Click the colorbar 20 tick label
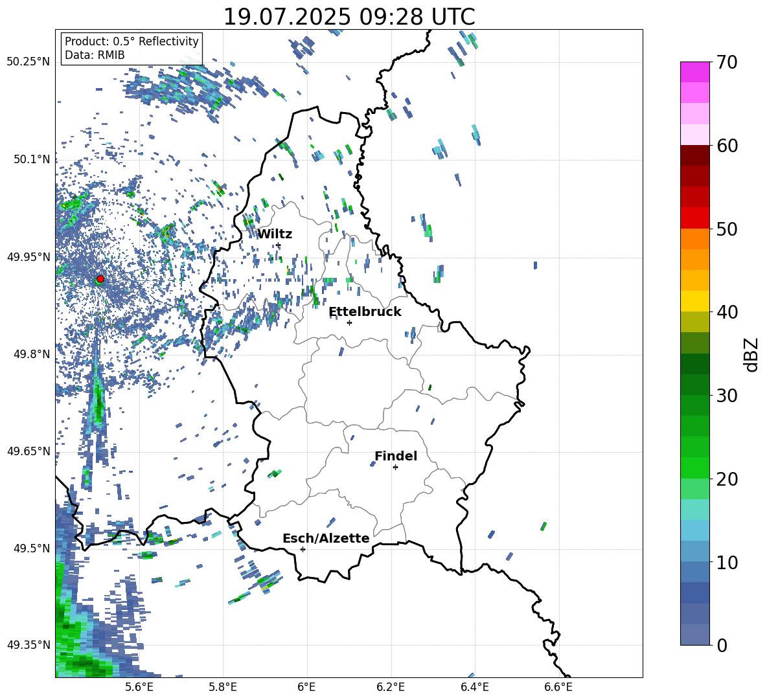The image size is (767, 700). point(727,479)
